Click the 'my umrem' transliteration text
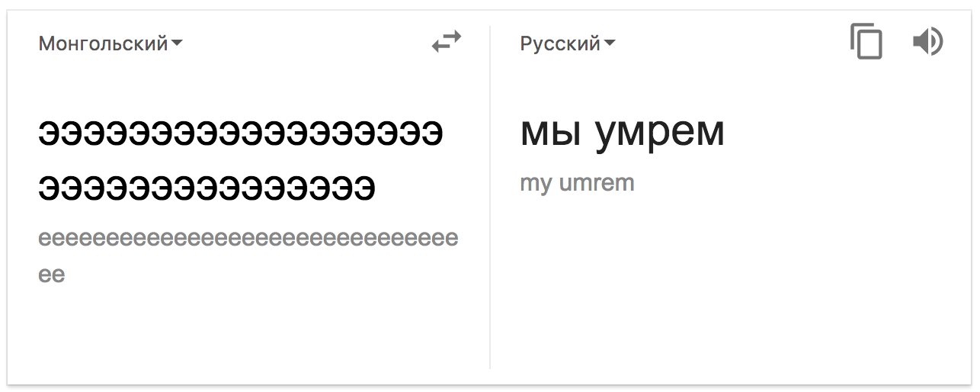The height and width of the screenshot is (392, 980). [577, 183]
